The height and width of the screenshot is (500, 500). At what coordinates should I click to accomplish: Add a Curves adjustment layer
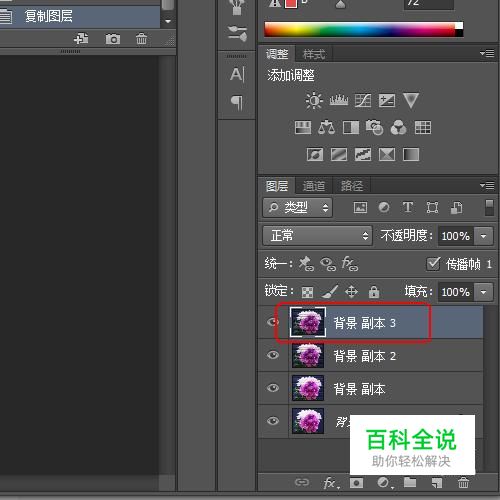click(x=363, y=100)
